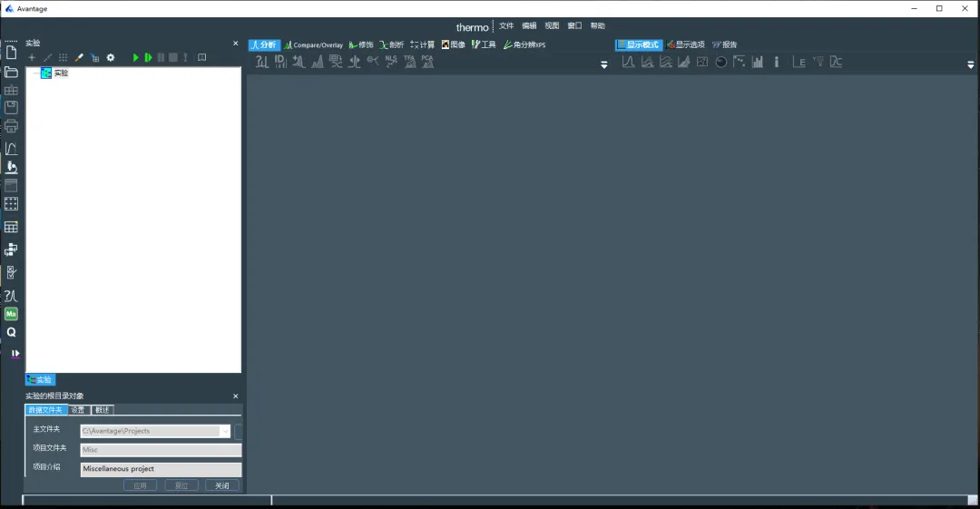Open the 视图 menu

552,25
